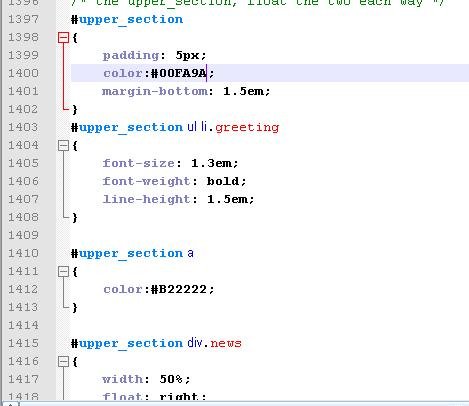Click the color value #B22222
This screenshot has width=469, height=406.
(x=179, y=289)
